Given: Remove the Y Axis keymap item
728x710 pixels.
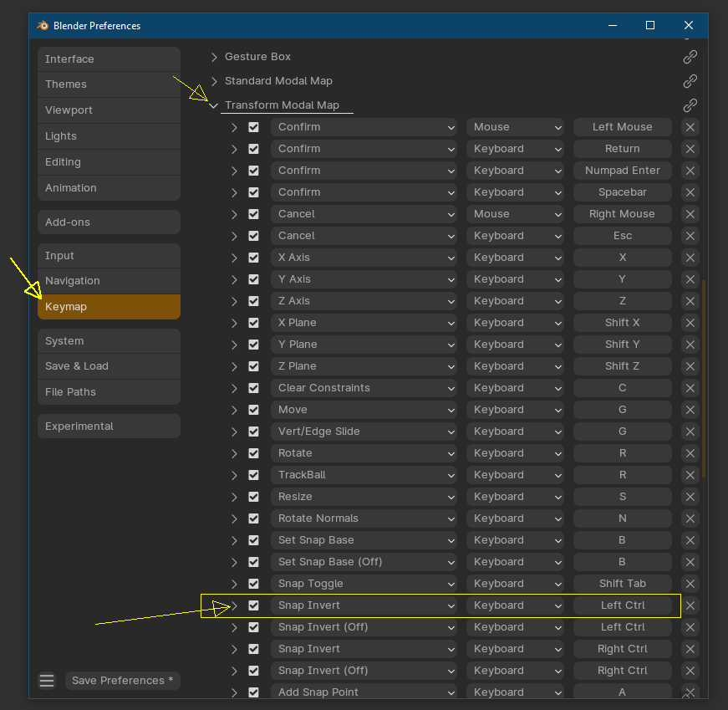Looking at the screenshot, I should click(x=690, y=279).
